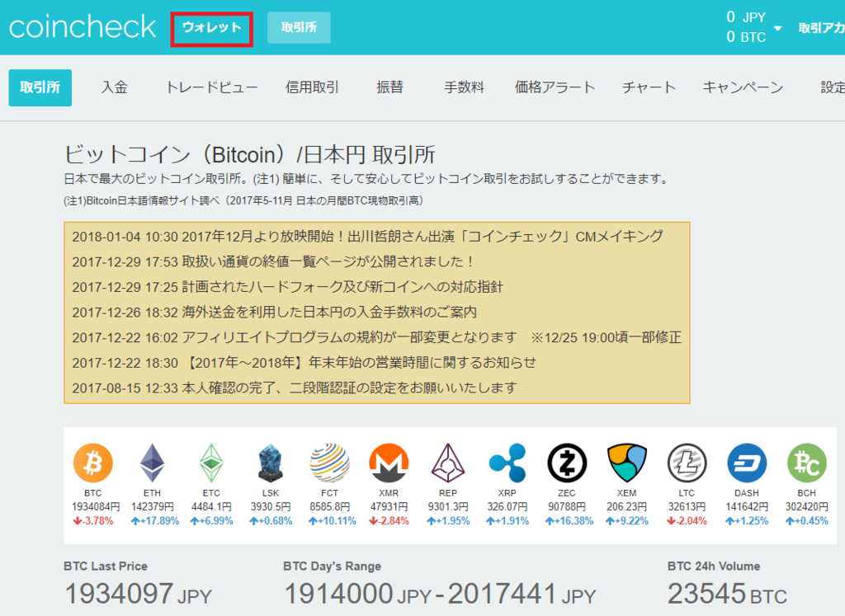Choose the NEM XEM coin icon
The image size is (845, 616).
pyautogui.click(x=627, y=463)
